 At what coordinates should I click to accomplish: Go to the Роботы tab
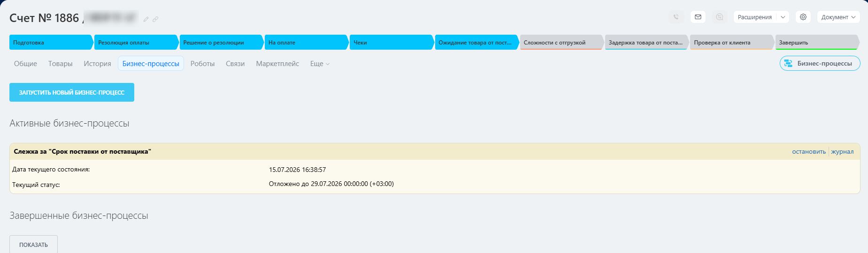click(x=202, y=64)
